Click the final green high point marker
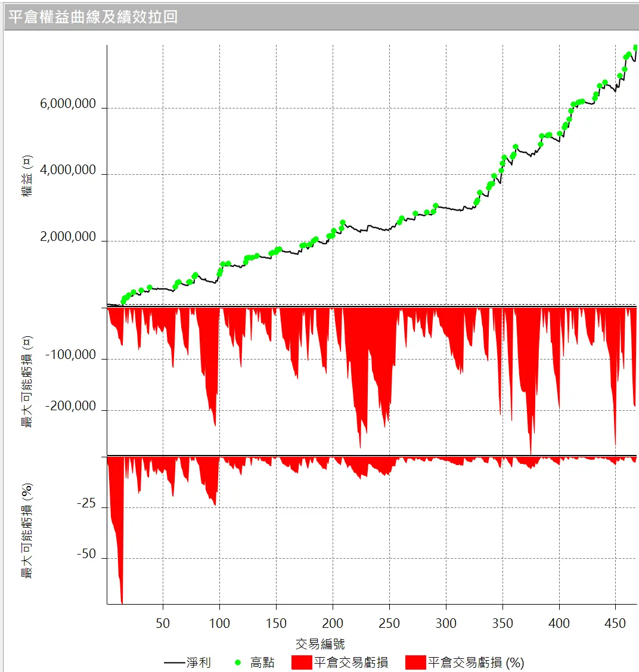Image resolution: width=639 pixels, height=672 pixels. [x=635, y=48]
